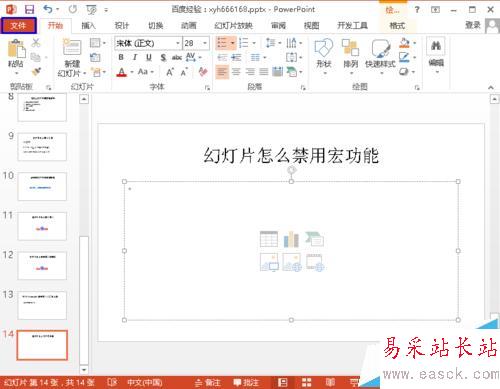Click the Clear All Formatting eraser icon

[203, 71]
